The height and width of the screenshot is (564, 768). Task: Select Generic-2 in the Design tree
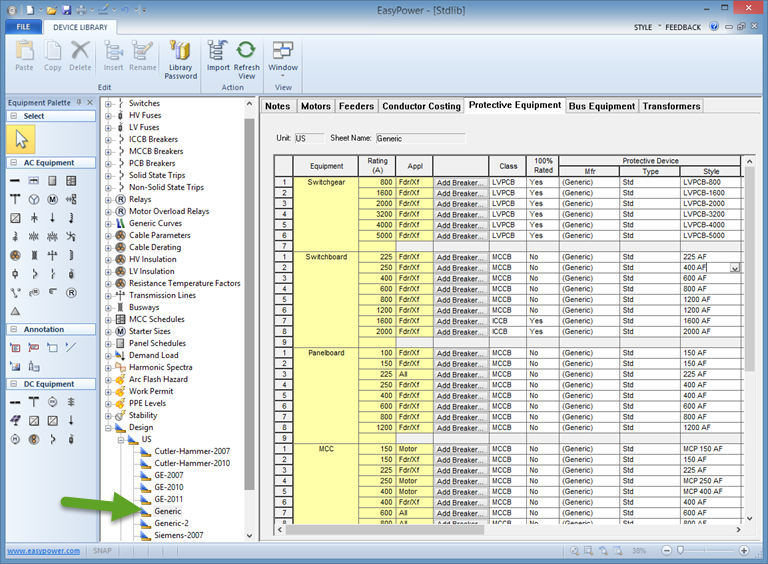[x=171, y=523]
